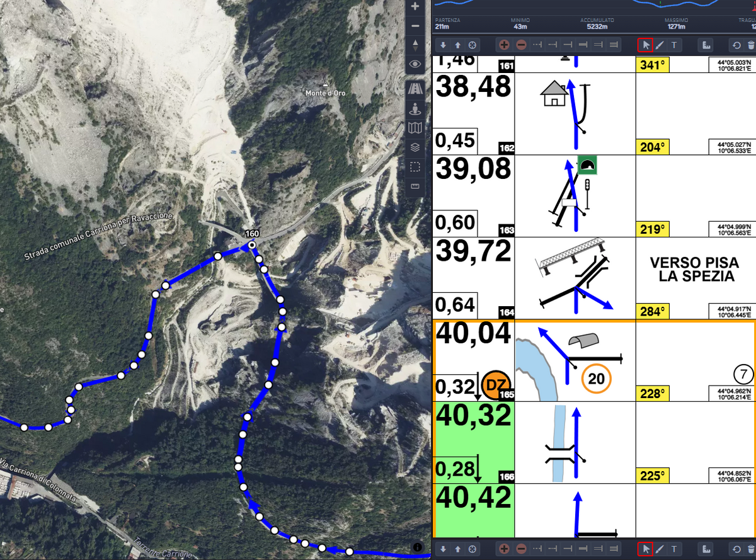Screen dimensions: 756x560
Task: Select the pointer tool in top toolbar
Action: [x=645, y=45]
